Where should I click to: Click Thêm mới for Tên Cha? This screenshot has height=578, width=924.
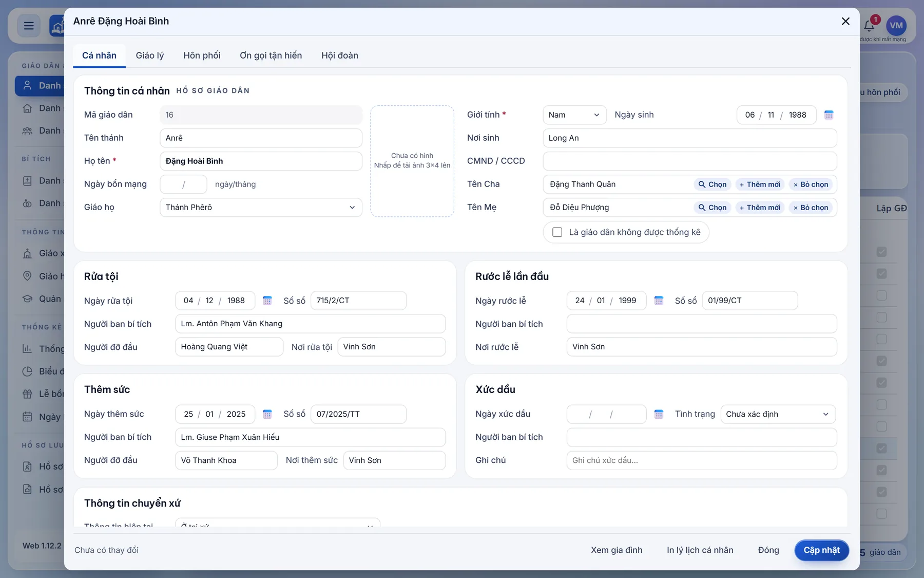point(760,184)
